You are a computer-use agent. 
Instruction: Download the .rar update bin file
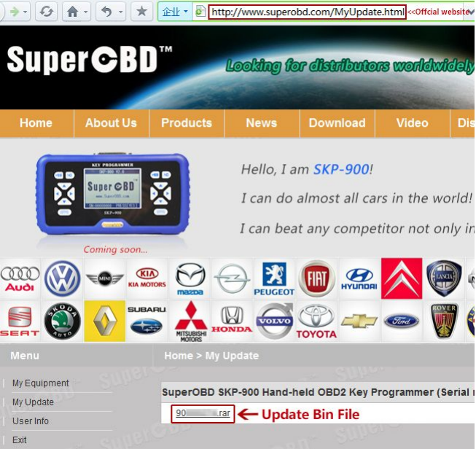coord(203,413)
